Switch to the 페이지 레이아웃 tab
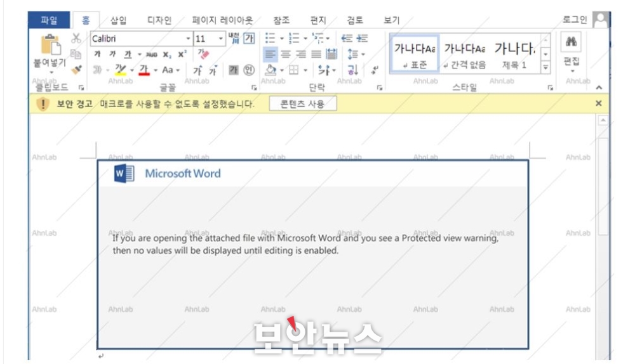Image resolution: width=635 pixels, height=364 pixels. [222, 20]
